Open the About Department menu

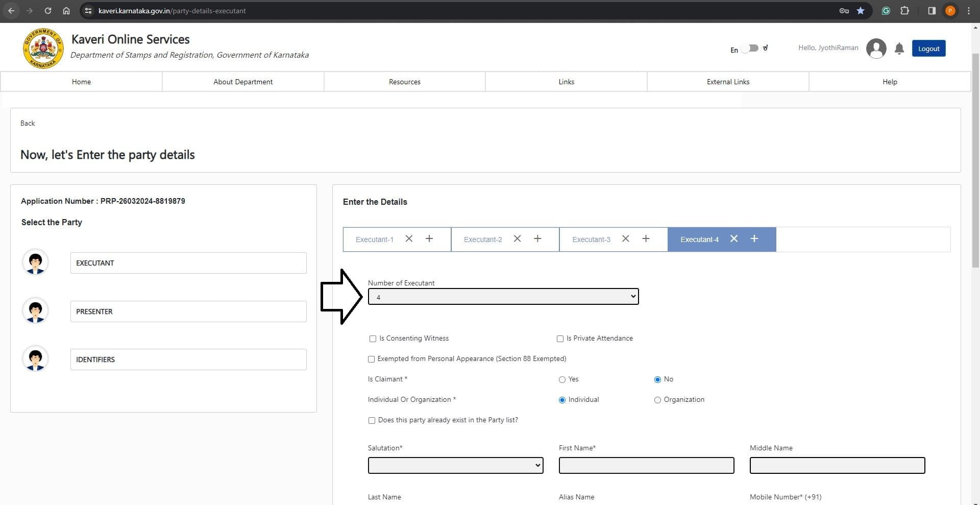(243, 82)
